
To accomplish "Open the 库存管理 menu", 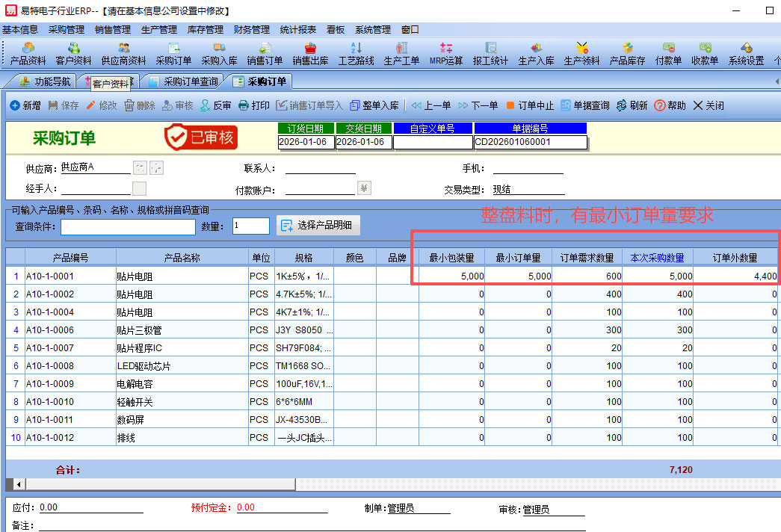I will pyautogui.click(x=205, y=30).
